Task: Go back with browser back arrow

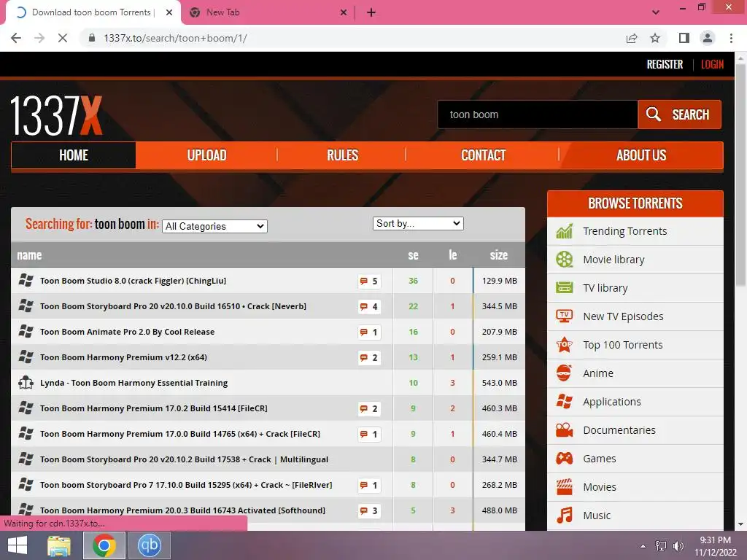Action: (16, 38)
